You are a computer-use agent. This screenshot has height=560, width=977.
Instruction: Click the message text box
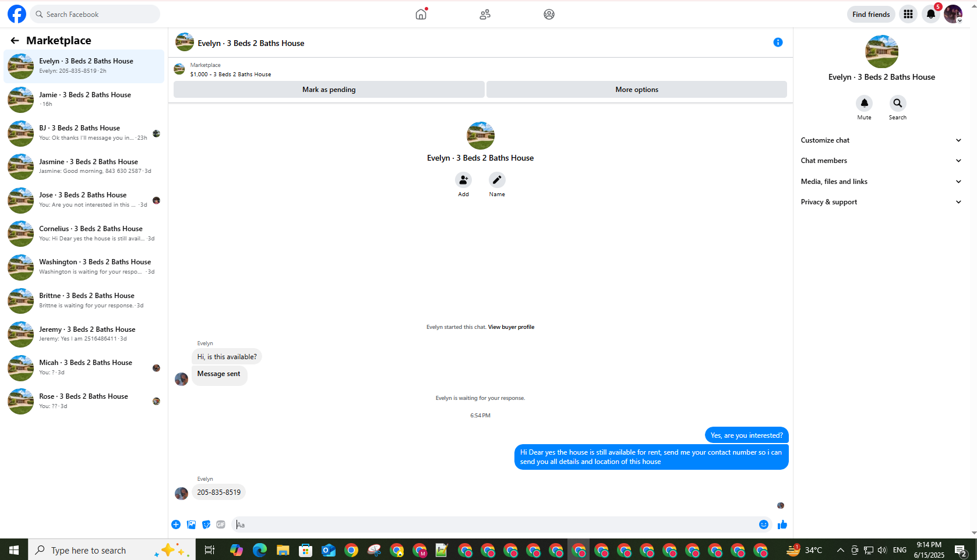[x=496, y=524]
